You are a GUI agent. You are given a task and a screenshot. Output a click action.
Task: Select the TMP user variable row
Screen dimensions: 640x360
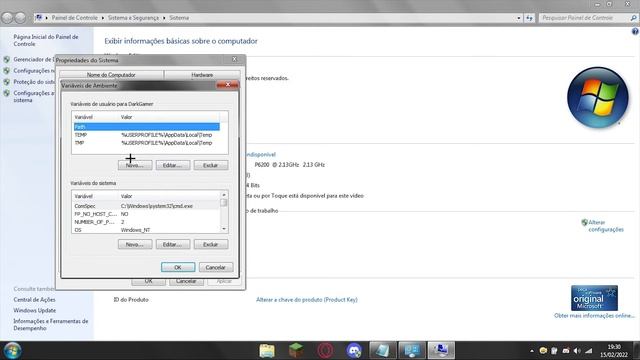(147, 143)
